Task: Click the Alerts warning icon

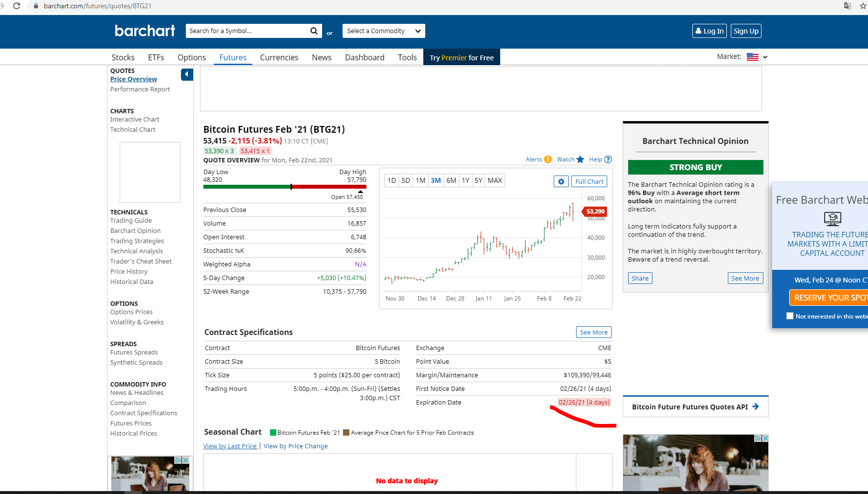Action: click(547, 159)
